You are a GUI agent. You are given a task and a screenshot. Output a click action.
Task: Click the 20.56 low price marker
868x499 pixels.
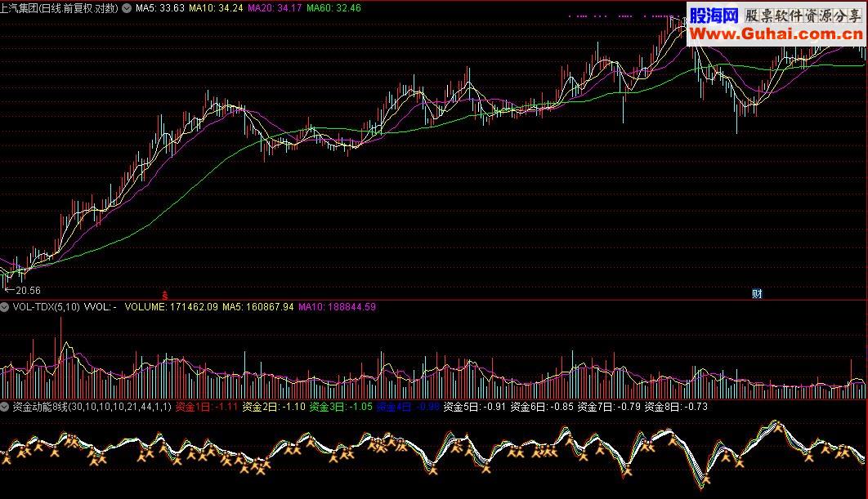tap(23, 291)
